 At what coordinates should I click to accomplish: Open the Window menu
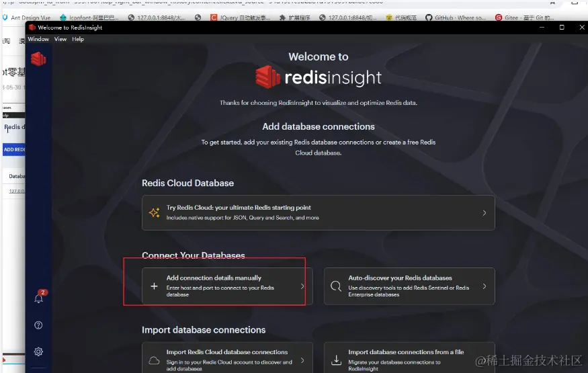[x=38, y=39]
